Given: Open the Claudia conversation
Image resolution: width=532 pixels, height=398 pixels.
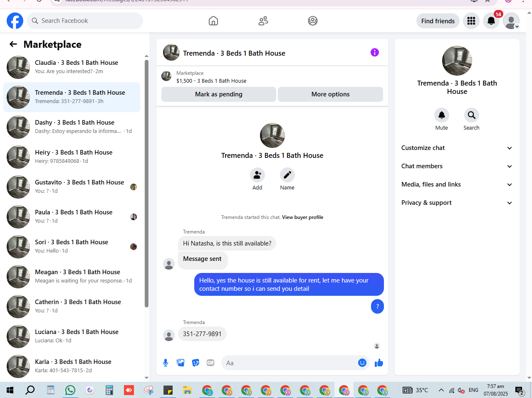Looking at the screenshot, I should tap(72, 67).
